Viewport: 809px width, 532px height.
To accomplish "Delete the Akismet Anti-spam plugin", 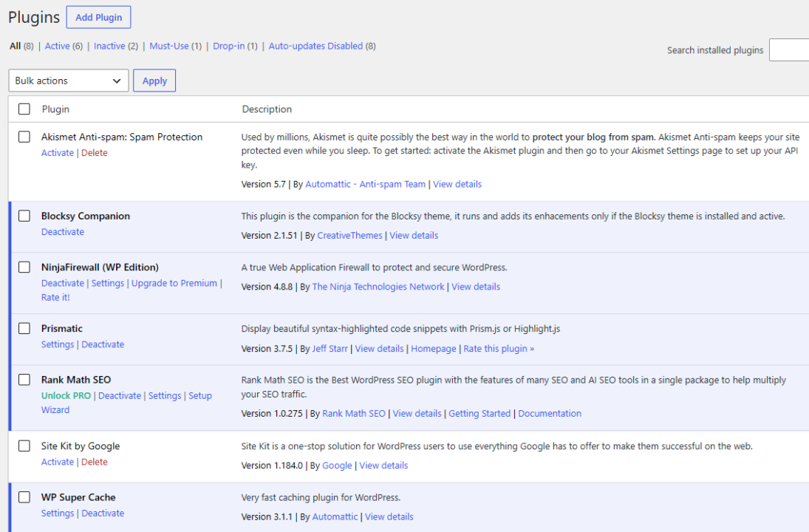I will 95,153.
